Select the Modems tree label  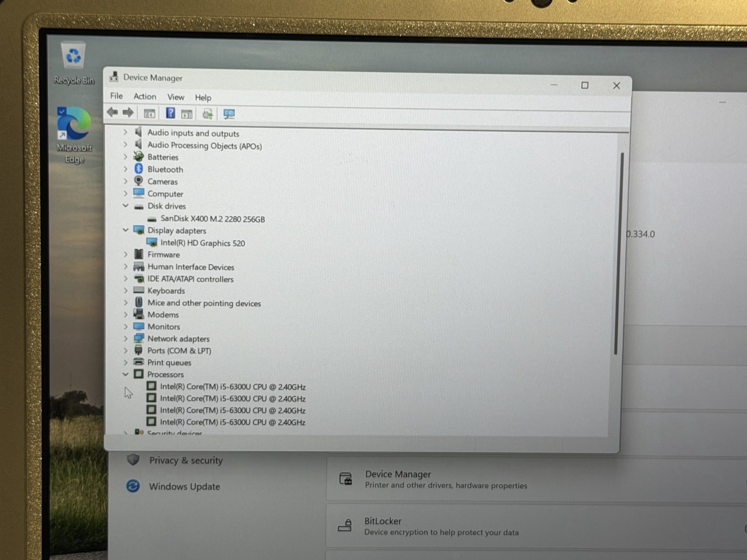[163, 315]
